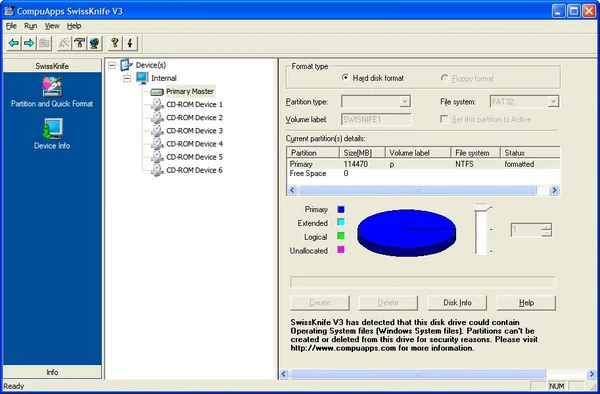The height and width of the screenshot is (394, 600).
Task: Click the Device(s) tree root icon
Action: click(x=126, y=65)
